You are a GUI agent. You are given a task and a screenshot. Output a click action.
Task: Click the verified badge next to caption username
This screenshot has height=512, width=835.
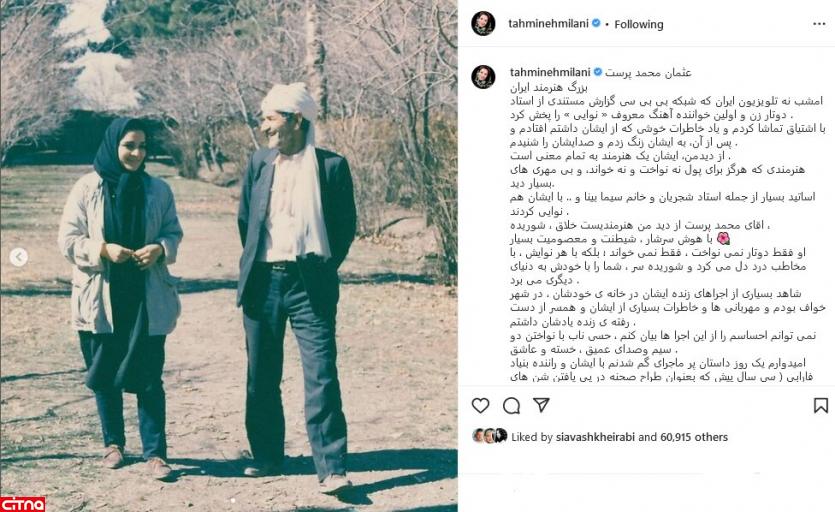click(597, 72)
